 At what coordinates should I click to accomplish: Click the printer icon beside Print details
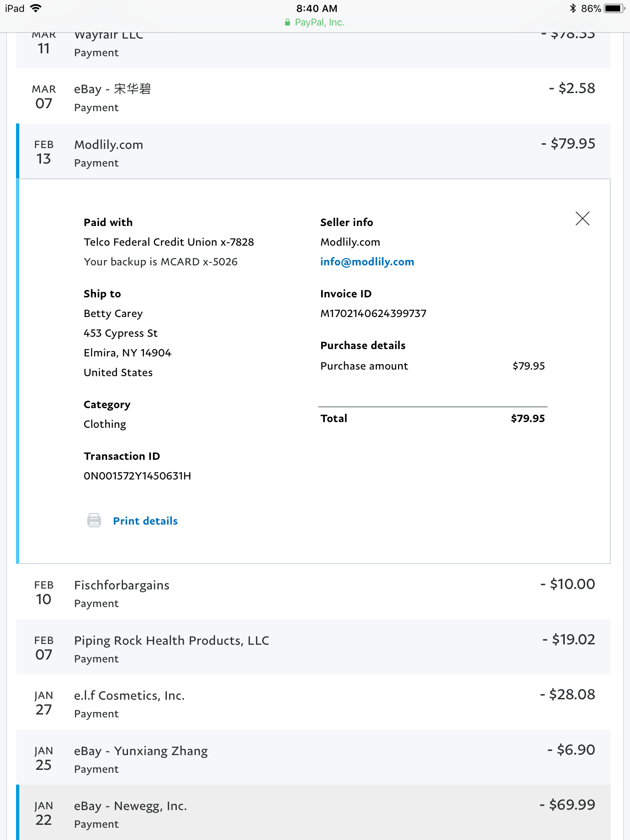click(94, 520)
